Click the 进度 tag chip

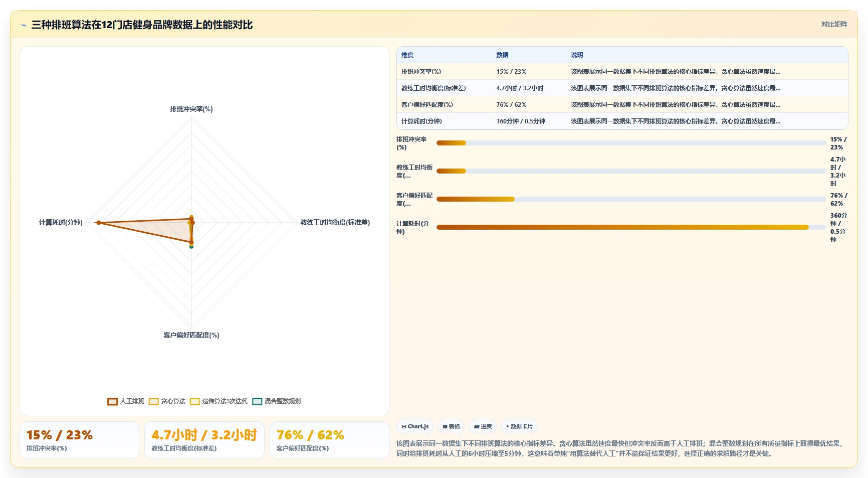(483, 426)
